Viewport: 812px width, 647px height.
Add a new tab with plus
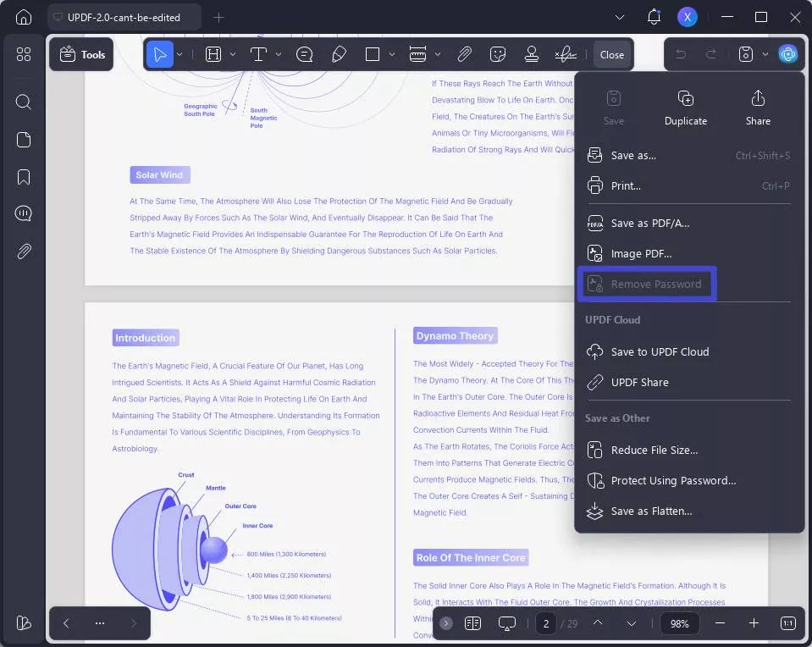click(218, 17)
